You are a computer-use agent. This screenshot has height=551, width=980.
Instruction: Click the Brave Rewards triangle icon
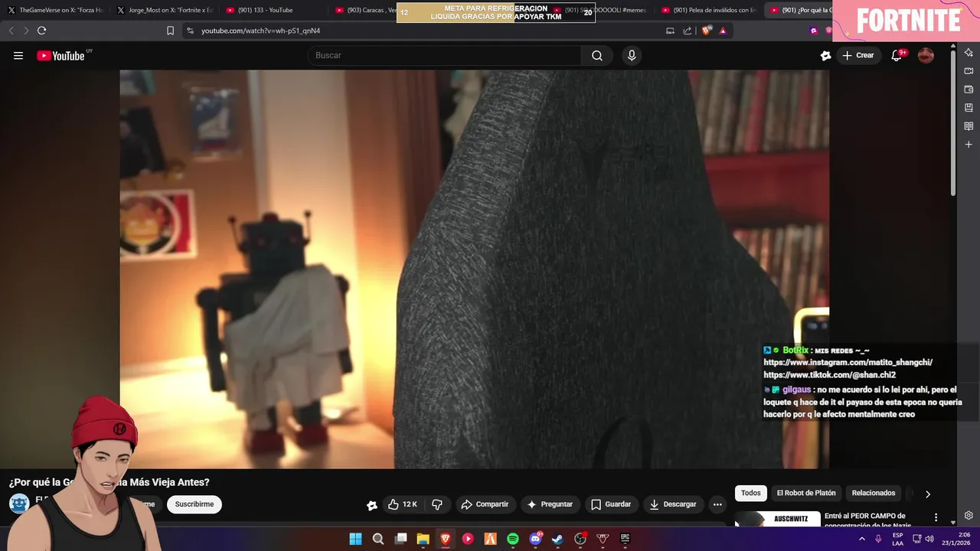coord(723,31)
